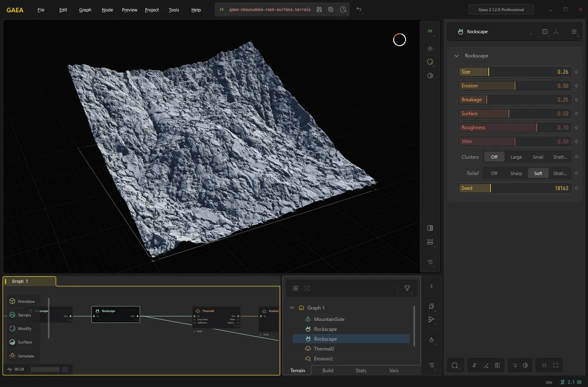Click the 2K viewport resolution icon

tap(430, 31)
